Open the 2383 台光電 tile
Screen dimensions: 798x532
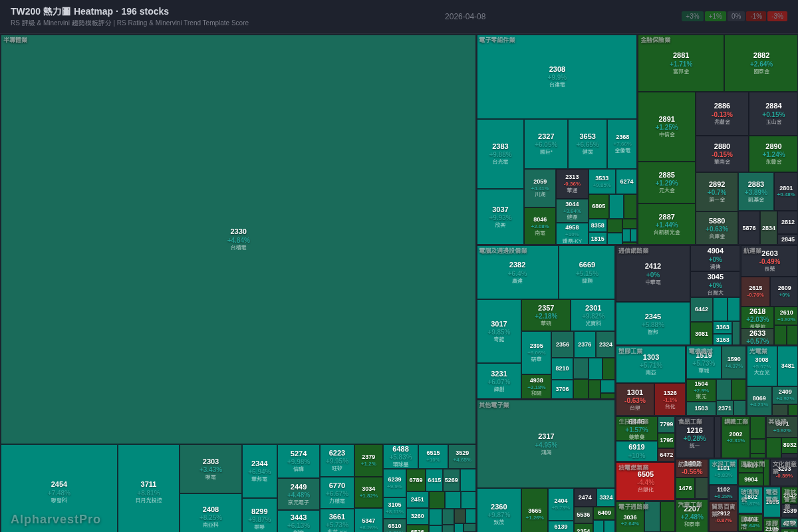click(500, 154)
